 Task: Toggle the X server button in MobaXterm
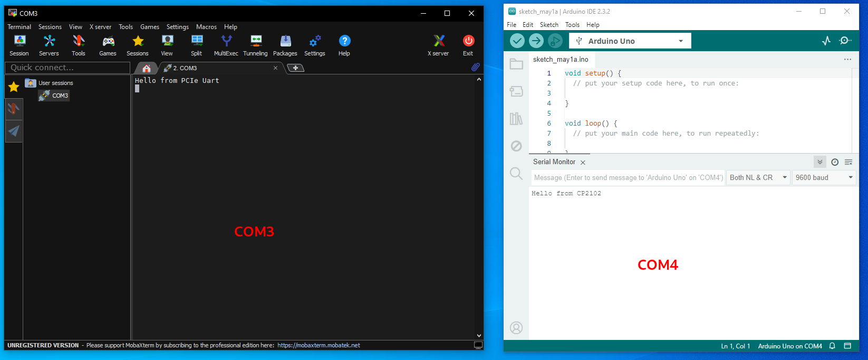438,45
